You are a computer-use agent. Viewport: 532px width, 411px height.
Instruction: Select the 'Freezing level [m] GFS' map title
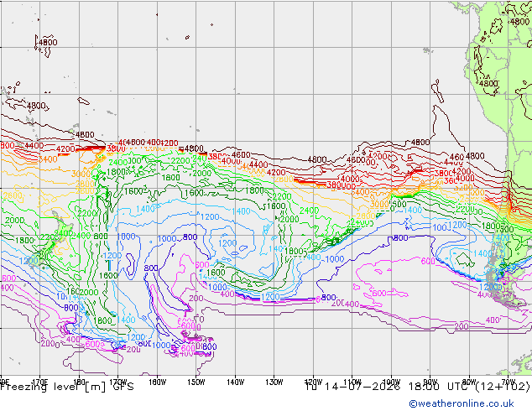coord(67,386)
